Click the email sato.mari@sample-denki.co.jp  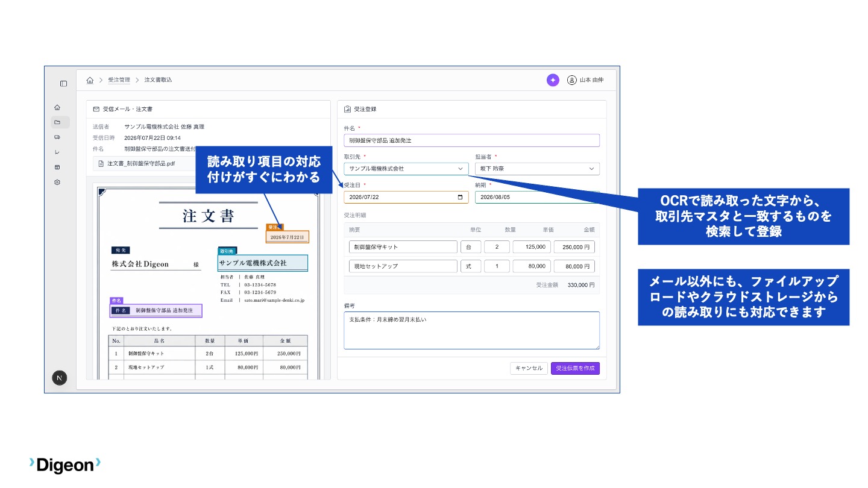pyautogui.click(x=274, y=299)
